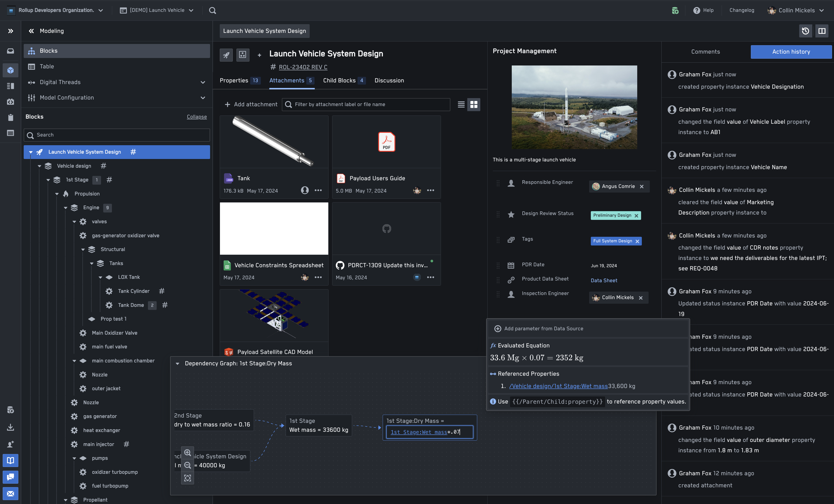Viewport: 834px width, 504px height.
Task: Open the Discussion tab
Action: coord(389,80)
